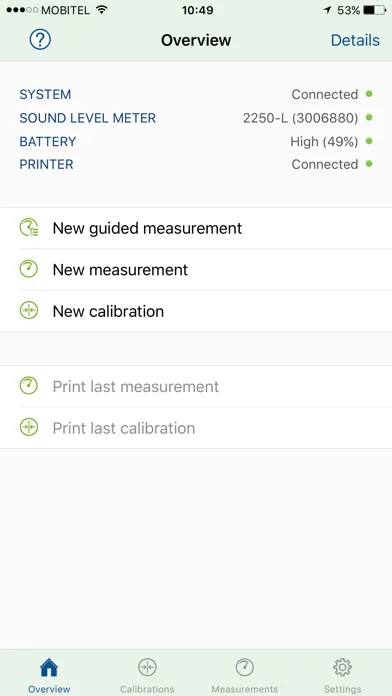
Task: Switch to the Measurements tab
Action: (x=245, y=675)
